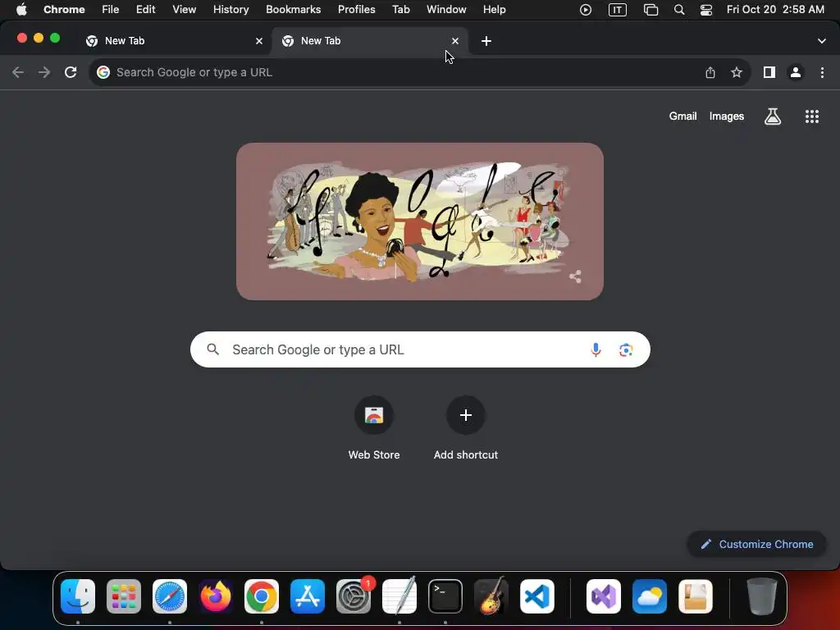Open the Help menu

(x=494, y=10)
